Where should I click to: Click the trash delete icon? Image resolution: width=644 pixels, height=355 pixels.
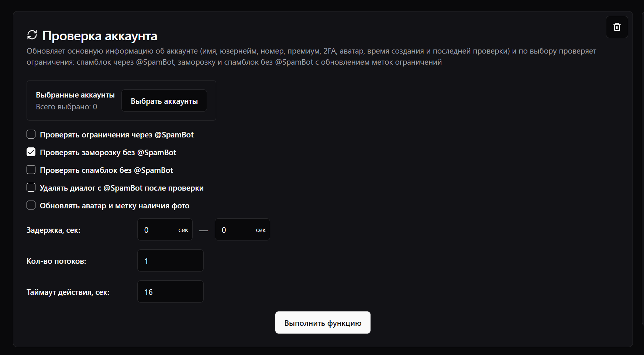point(617,27)
